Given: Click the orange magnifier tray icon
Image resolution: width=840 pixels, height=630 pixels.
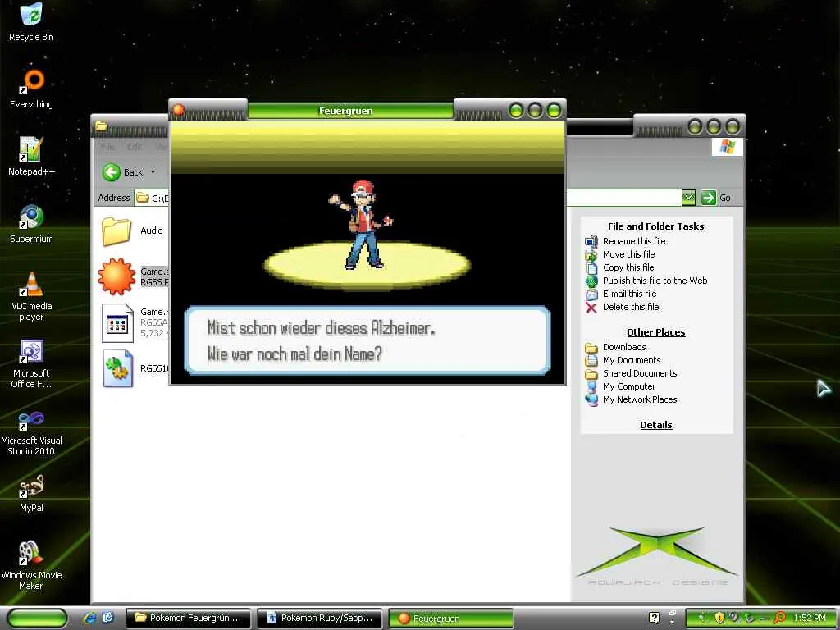Looking at the screenshot, I should tap(779, 618).
